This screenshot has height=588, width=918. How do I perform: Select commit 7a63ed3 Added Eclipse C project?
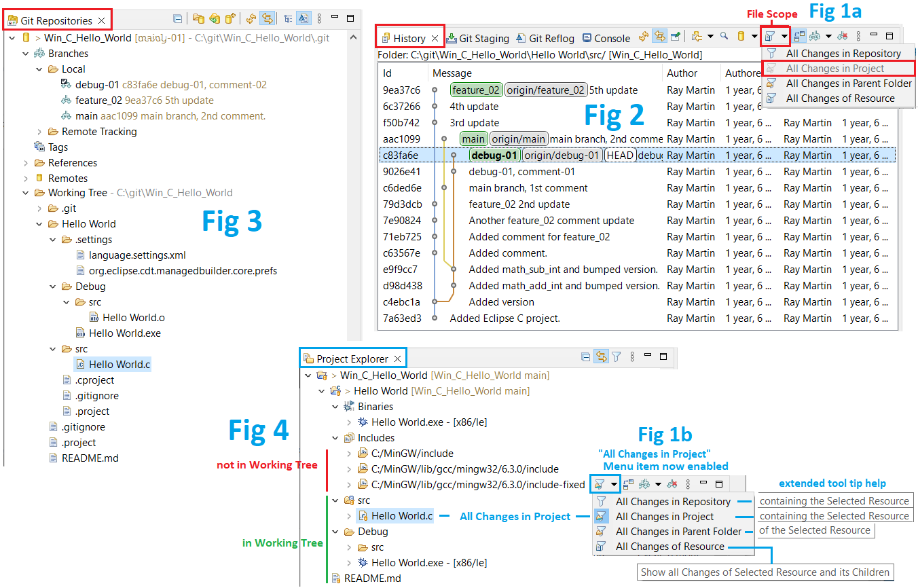[637, 318]
